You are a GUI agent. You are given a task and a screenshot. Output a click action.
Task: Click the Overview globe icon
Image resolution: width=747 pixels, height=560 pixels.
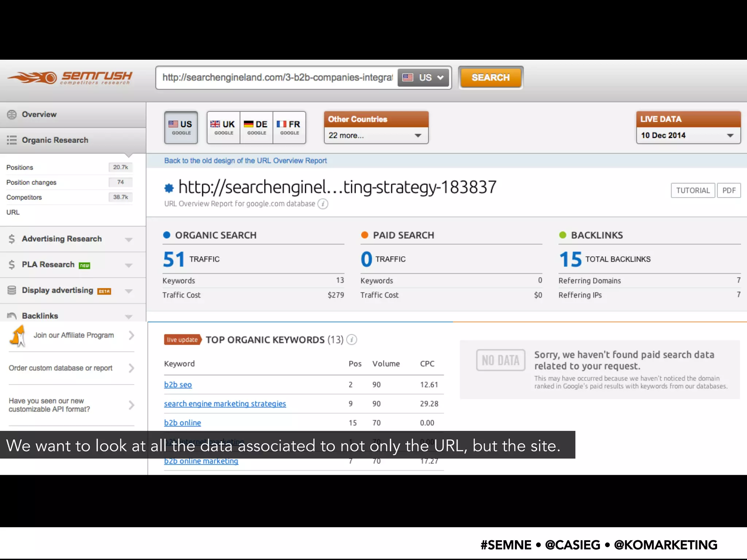[12, 114]
